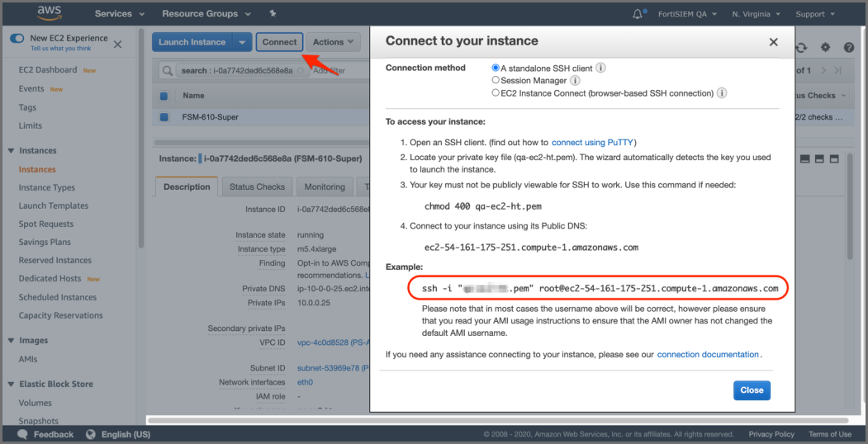Open the Terms of Use link
Screen dimensions: 868x444
pos(829,434)
